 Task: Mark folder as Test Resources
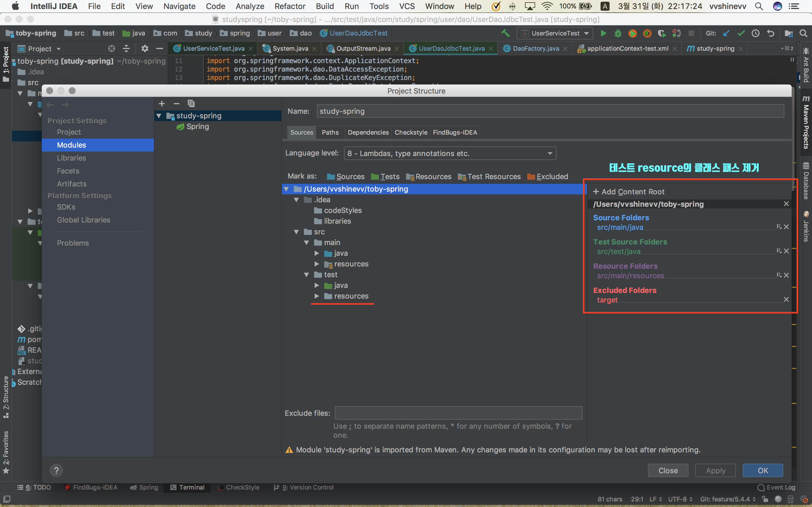click(489, 176)
